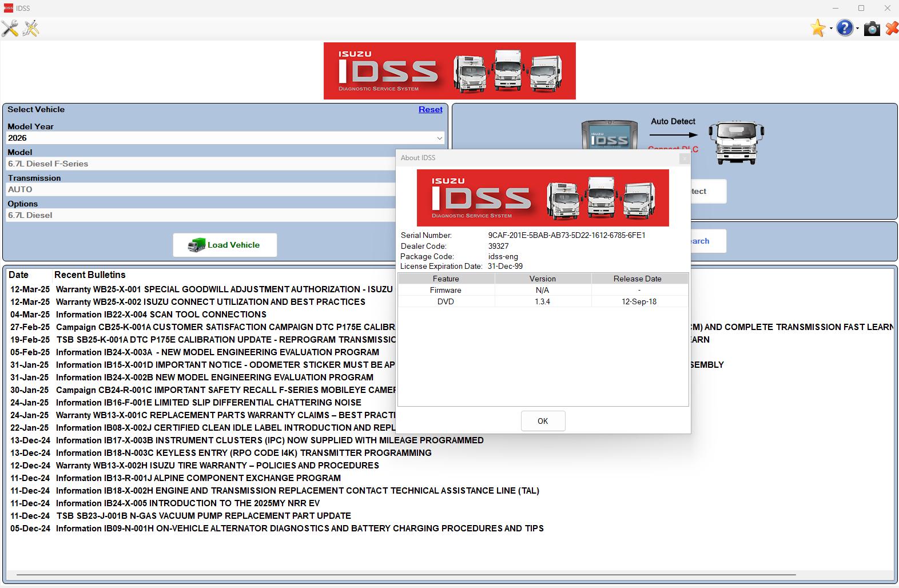
Task: Click the Transmission field showing AUTO
Action: 201,189
